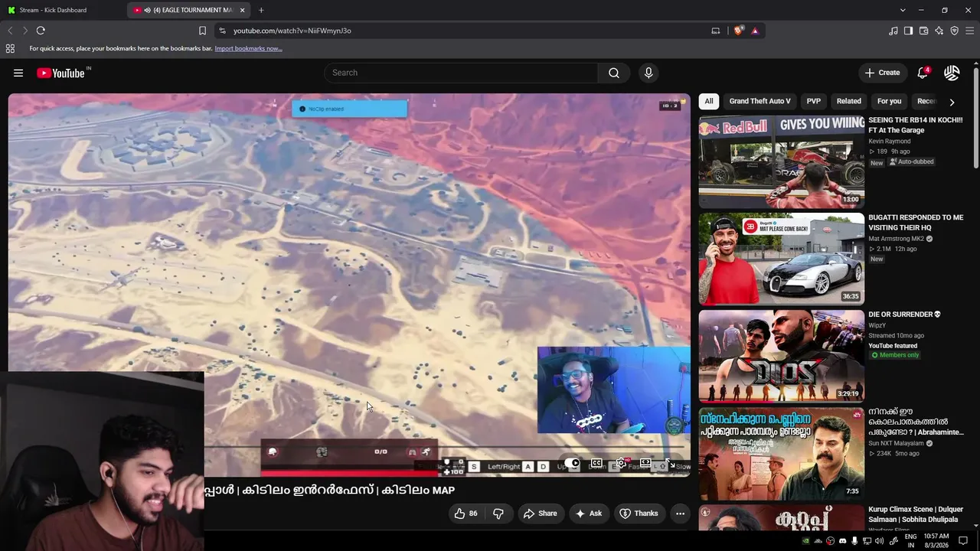The height and width of the screenshot is (551, 980).
Task: Open the Red Bull RB14 video thumbnail
Action: point(781,161)
